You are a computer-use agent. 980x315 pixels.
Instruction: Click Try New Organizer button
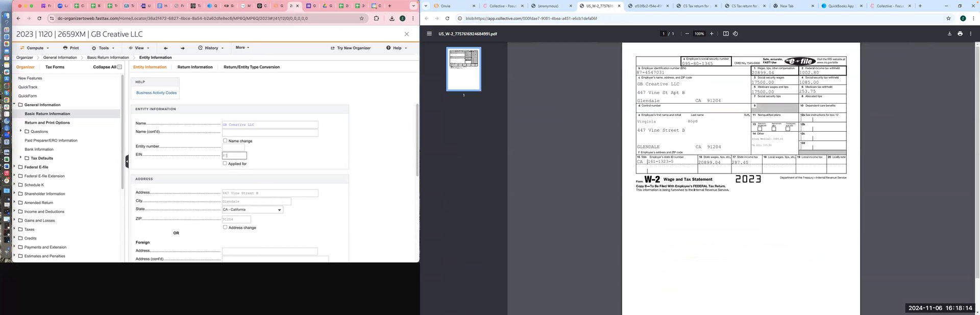click(x=351, y=48)
